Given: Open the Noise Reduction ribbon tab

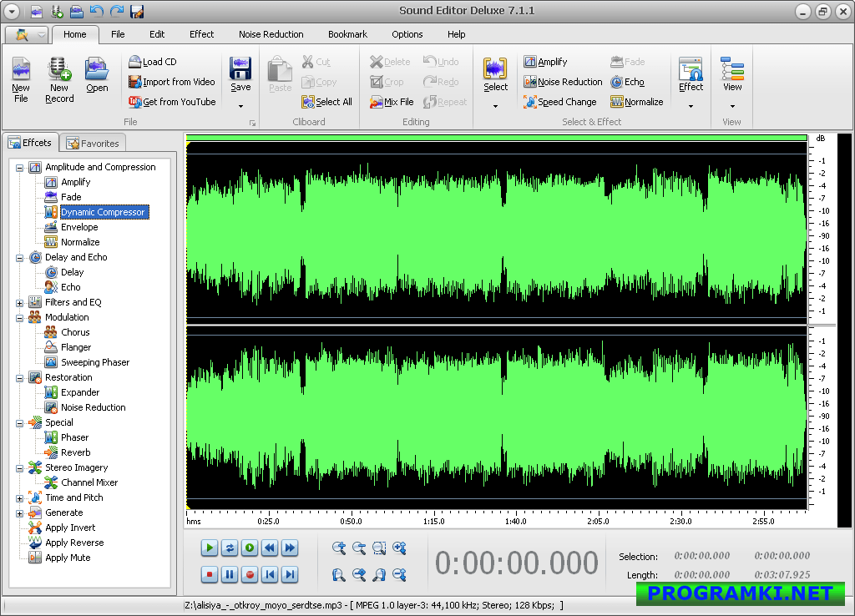Looking at the screenshot, I should (271, 34).
